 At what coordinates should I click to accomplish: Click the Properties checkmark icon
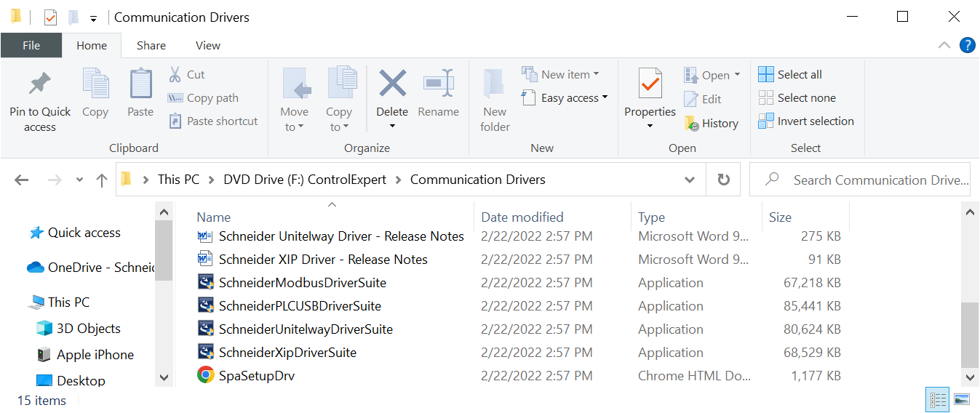650,83
